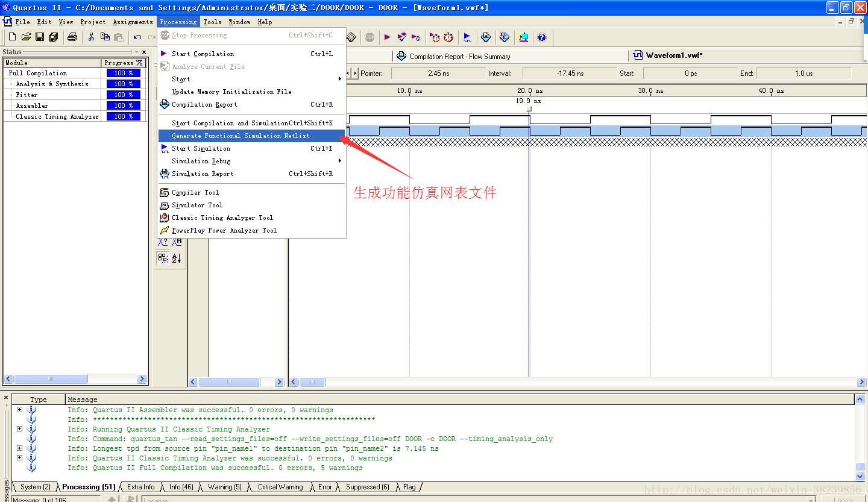868x502 pixels.
Task: Open the Assignments menu
Action: coord(133,22)
